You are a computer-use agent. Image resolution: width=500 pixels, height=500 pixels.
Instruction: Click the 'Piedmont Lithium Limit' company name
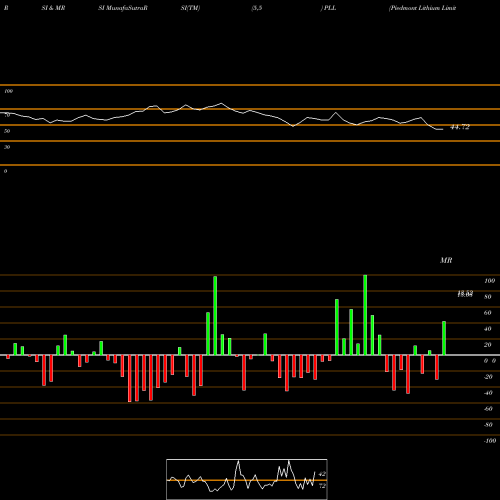pyautogui.click(x=422, y=8)
